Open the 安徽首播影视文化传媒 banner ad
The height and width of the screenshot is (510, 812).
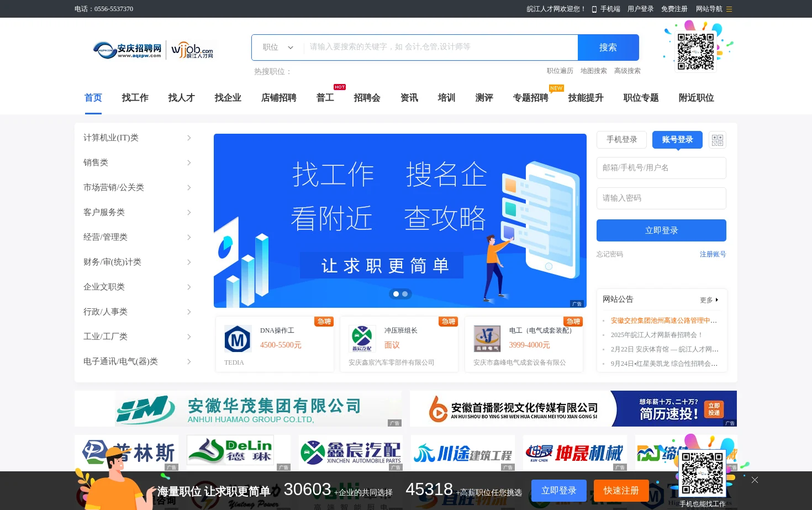[x=573, y=409]
